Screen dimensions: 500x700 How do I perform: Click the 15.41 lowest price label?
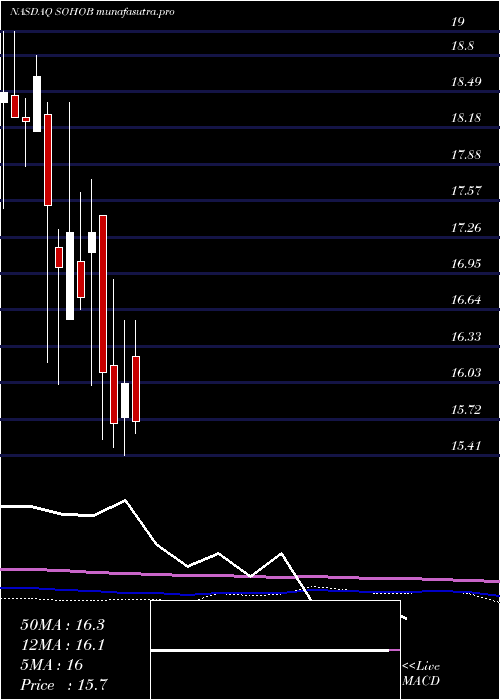point(466,445)
